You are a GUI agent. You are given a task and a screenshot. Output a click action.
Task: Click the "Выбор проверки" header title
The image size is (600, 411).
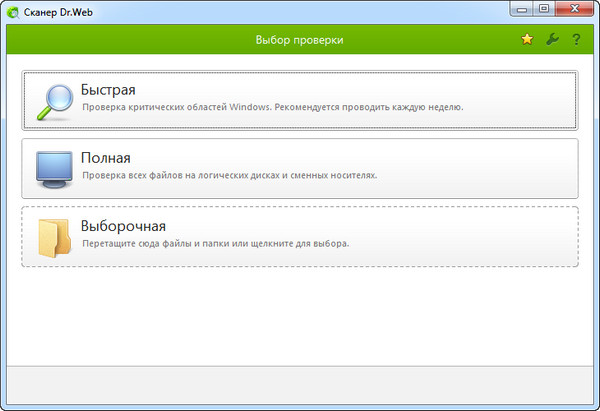[x=300, y=40]
